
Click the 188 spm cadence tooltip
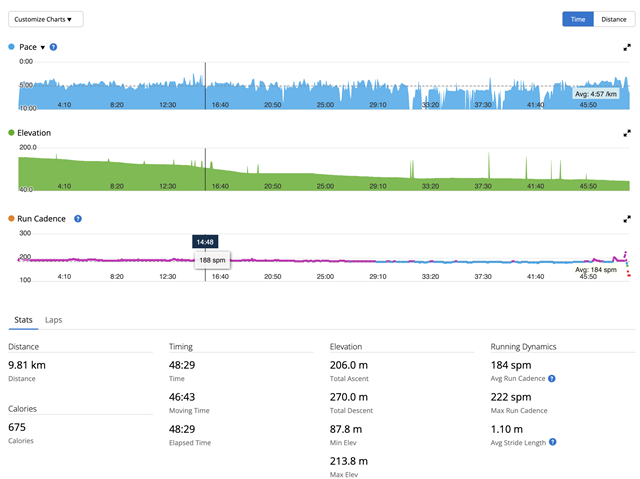[x=212, y=259]
